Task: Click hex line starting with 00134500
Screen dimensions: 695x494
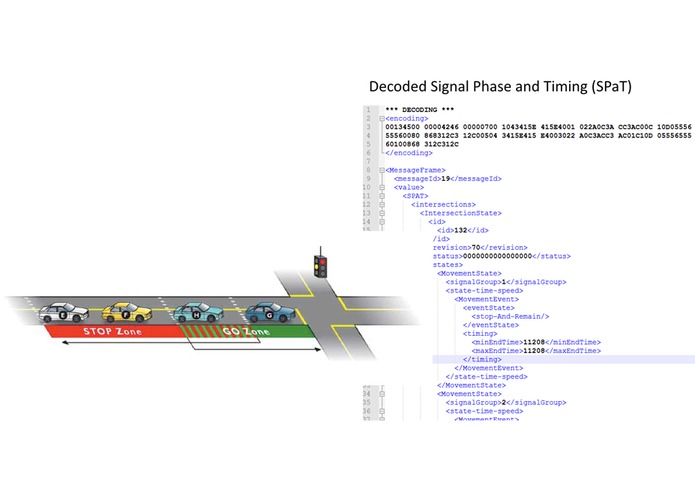Action: click(x=538, y=127)
